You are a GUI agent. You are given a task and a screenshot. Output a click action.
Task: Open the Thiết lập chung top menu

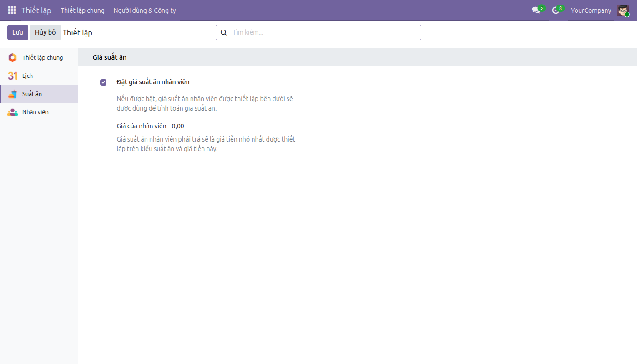pyautogui.click(x=82, y=10)
